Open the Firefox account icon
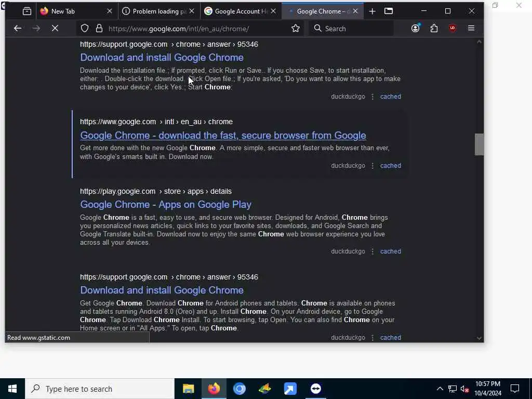This screenshot has height=399, width=532. point(415,28)
